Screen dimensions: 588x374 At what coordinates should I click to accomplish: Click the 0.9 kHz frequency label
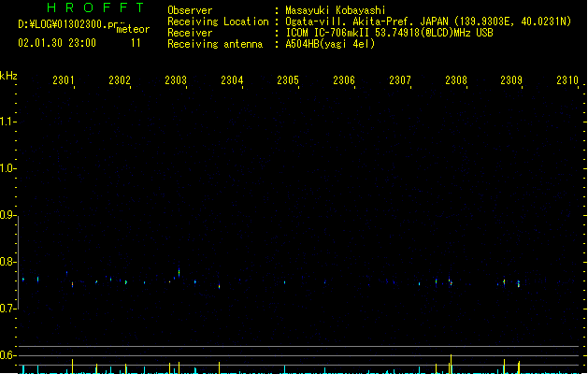coord(7,214)
